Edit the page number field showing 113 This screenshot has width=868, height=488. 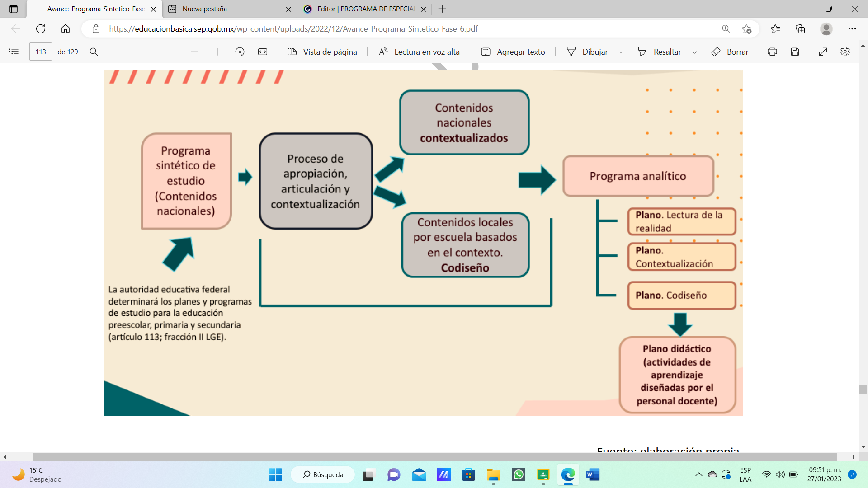tap(40, 52)
